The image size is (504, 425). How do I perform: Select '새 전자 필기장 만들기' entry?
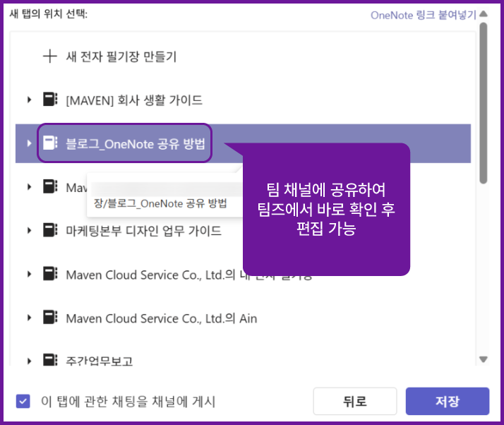click(x=121, y=56)
